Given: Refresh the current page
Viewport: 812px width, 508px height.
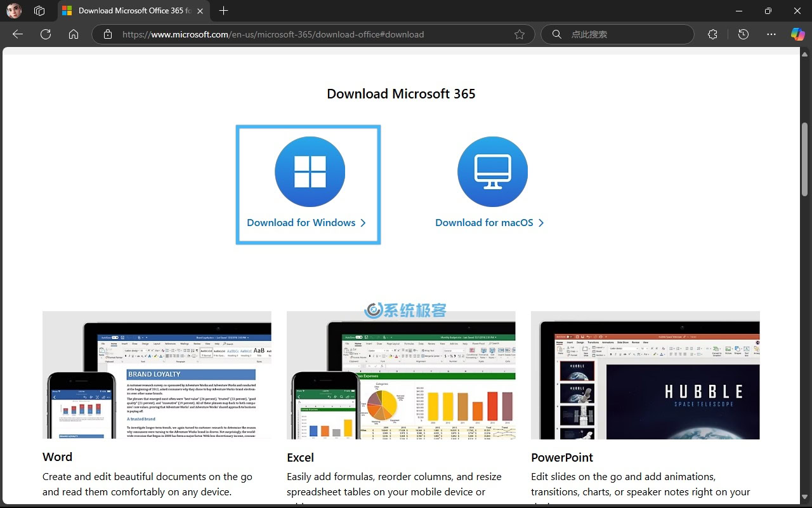Looking at the screenshot, I should click(x=46, y=34).
